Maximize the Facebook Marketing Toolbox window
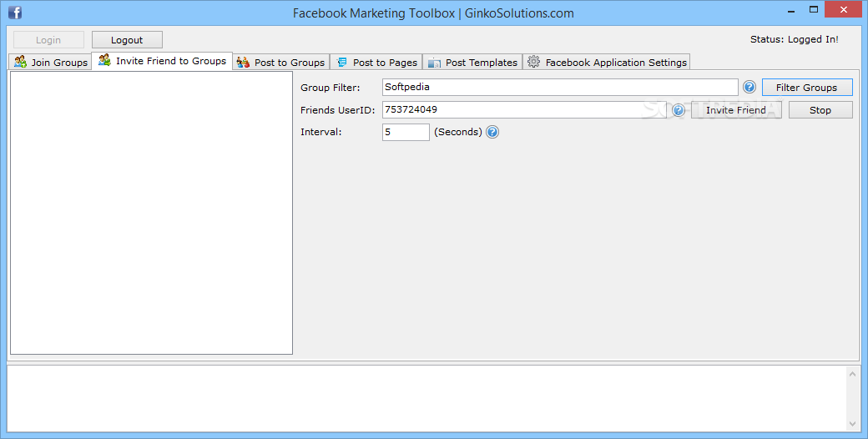The image size is (868, 439). click(x=814, y=9)
